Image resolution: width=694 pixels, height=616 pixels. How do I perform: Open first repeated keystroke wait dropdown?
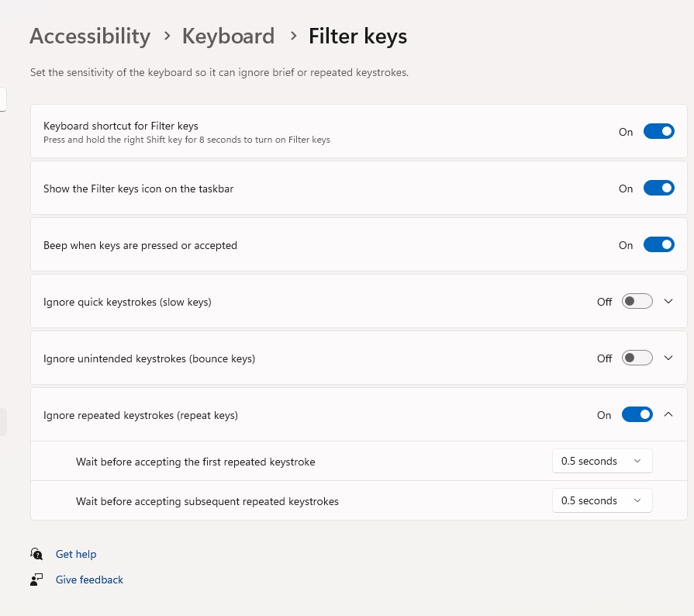point(602,462)
